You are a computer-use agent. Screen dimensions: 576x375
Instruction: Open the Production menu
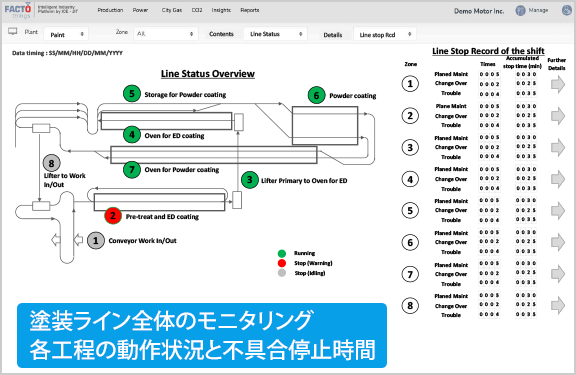tap(110, 10)
